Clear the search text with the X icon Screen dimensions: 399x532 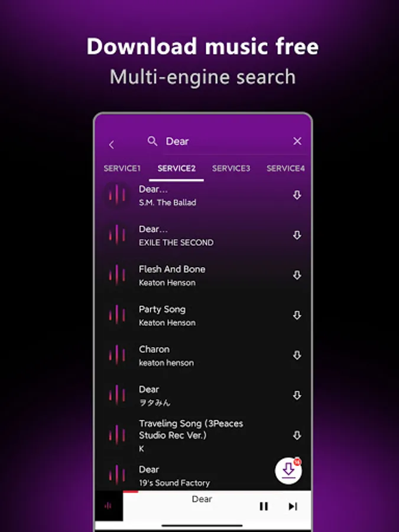click(297, 141)
